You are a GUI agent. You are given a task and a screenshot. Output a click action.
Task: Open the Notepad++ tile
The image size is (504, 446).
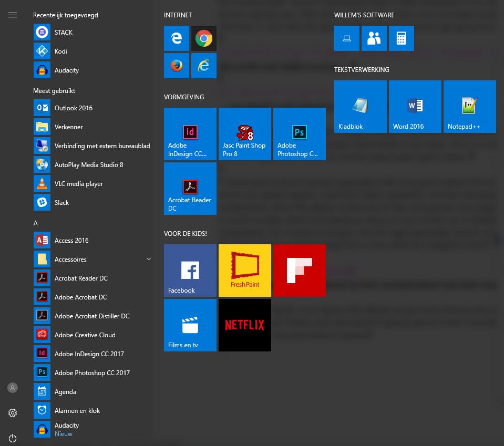(469, 106)
